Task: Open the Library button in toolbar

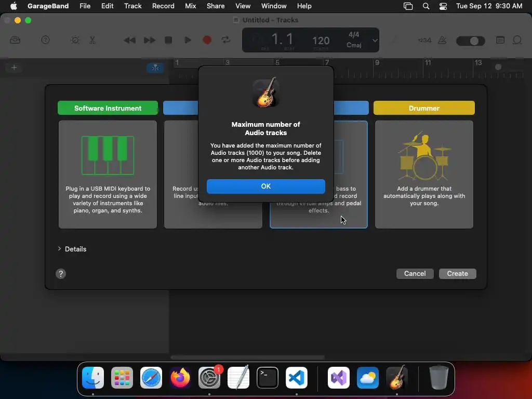Action: tap(15, 40)
